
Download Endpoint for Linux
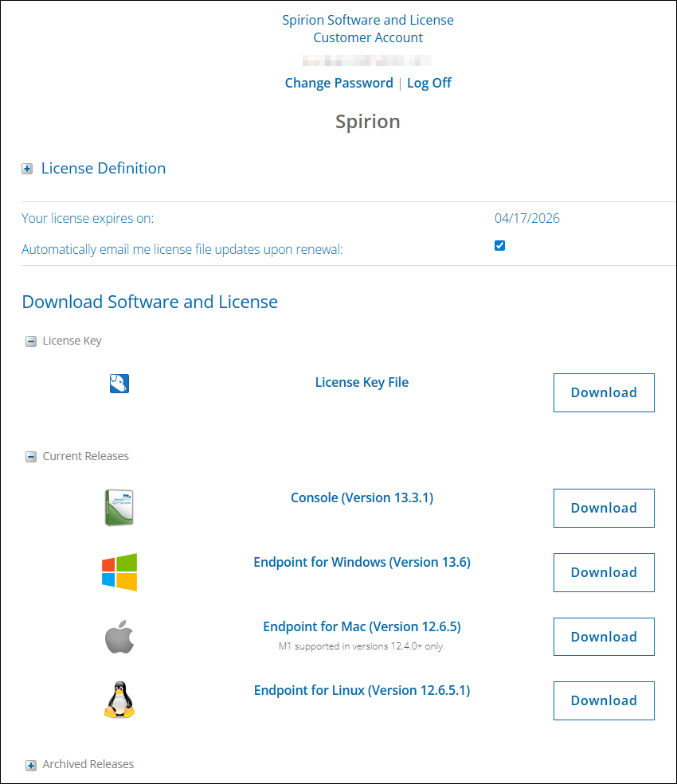tap(604, 700)
